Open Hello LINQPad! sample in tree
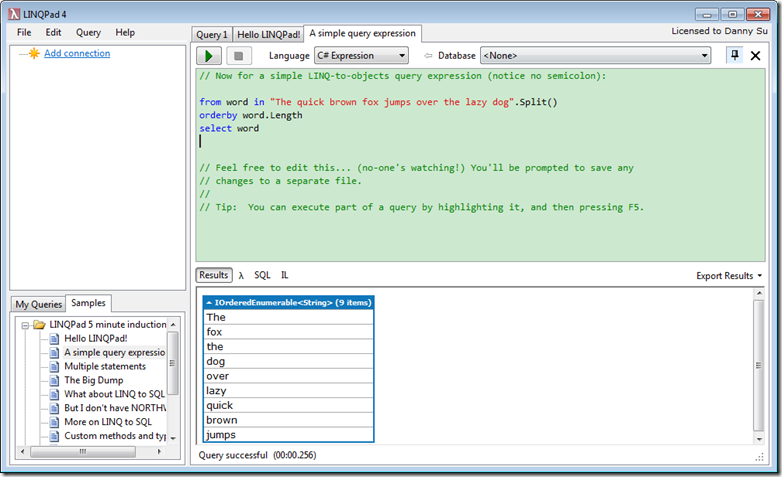 [96, 339]
